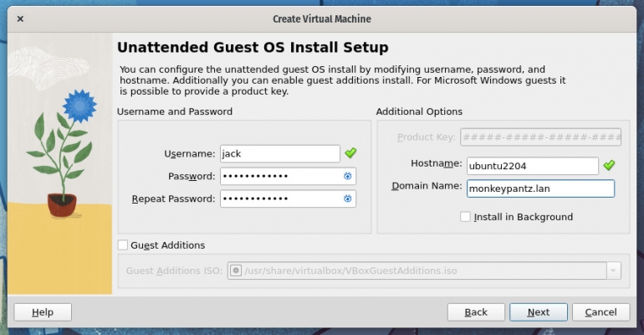The width and height of the screenshot is (644, 335).
Task: Open Help for the wizard
Action: tap(43, 312)
